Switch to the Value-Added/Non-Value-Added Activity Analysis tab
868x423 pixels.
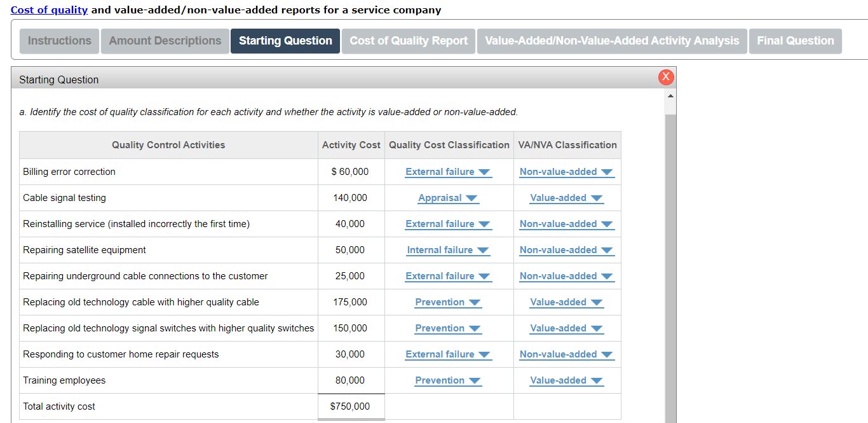point(611,41)
